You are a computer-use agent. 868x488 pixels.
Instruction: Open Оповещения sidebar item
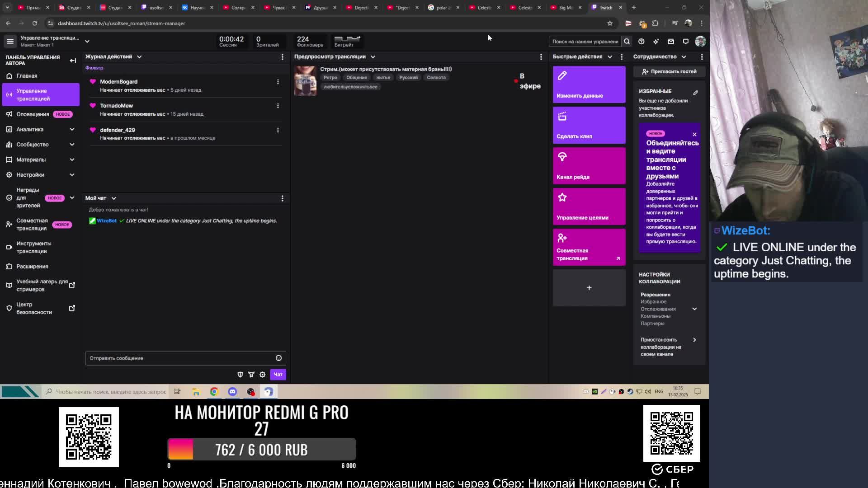(33, 114)
